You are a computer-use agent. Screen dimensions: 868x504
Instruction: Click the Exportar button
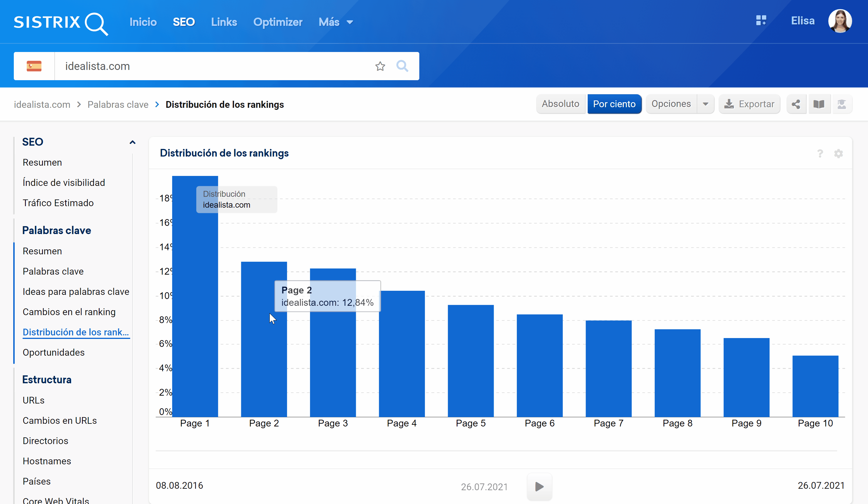(749, 104)
